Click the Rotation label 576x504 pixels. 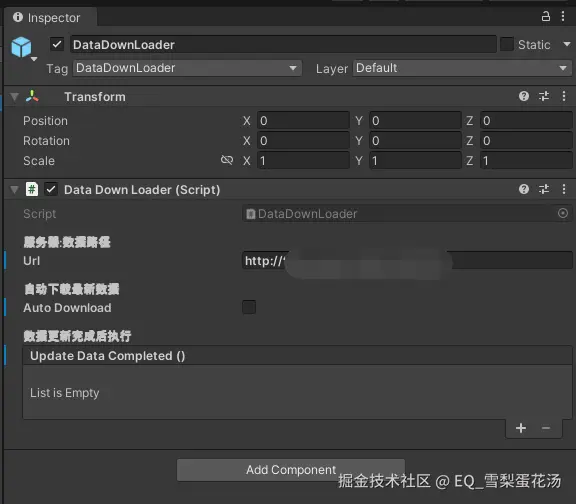point(46,141)
